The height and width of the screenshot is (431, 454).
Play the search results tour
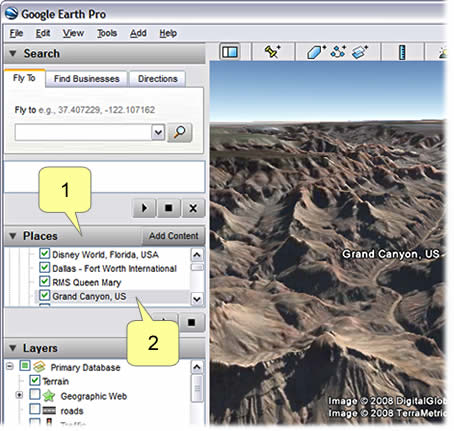point(144,208)
